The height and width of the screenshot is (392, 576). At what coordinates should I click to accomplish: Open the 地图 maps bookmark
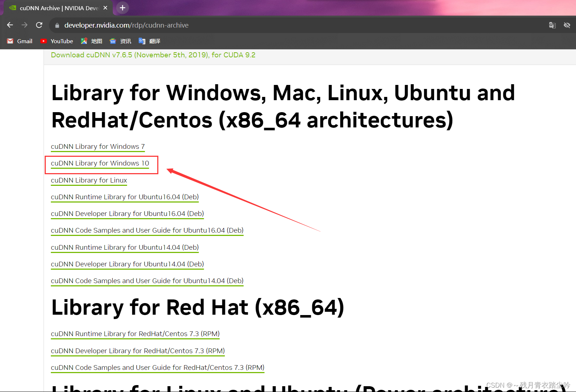(92, 41)
